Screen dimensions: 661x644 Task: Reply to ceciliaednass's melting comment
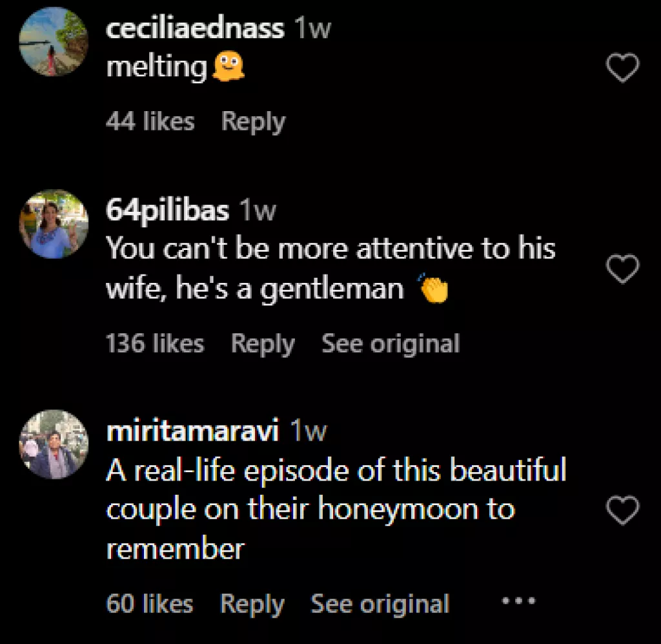(x=253, y=121)
